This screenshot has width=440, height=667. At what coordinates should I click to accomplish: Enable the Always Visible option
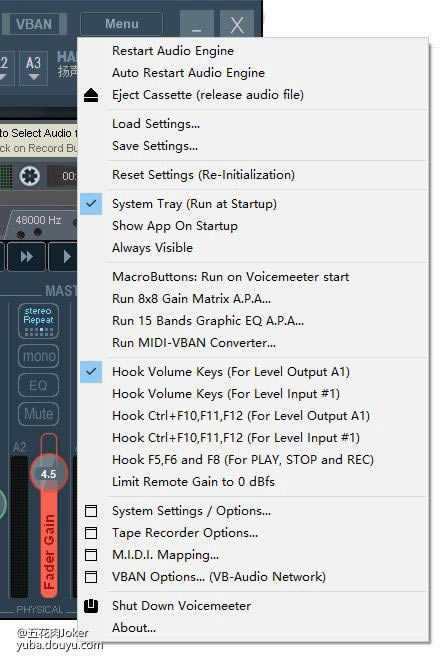tap(152, 248)
